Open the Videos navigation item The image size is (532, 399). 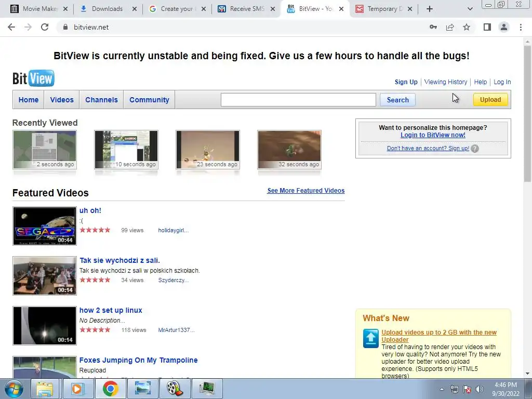coord(62,100)
